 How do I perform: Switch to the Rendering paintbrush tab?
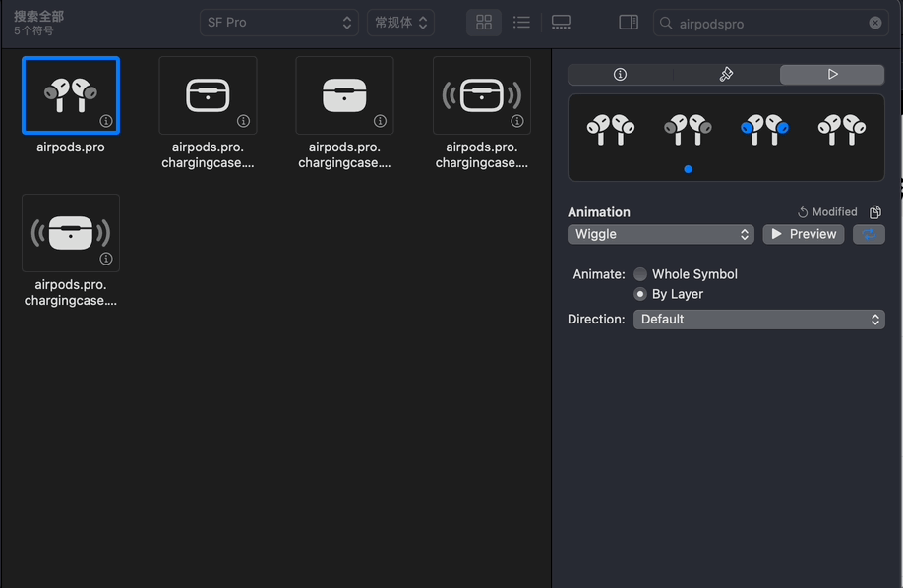click(x=726, y=75)
